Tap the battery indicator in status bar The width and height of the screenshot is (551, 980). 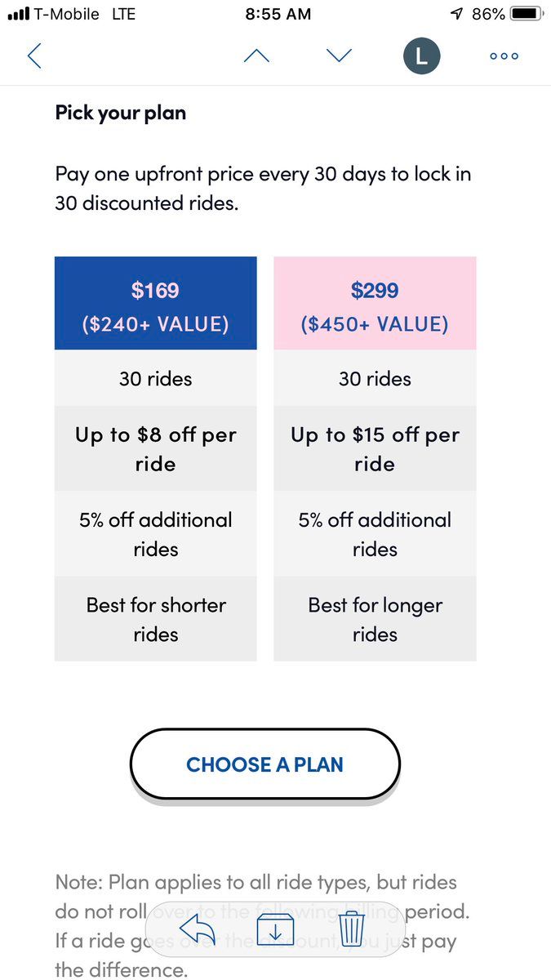[x=526, y=14]
